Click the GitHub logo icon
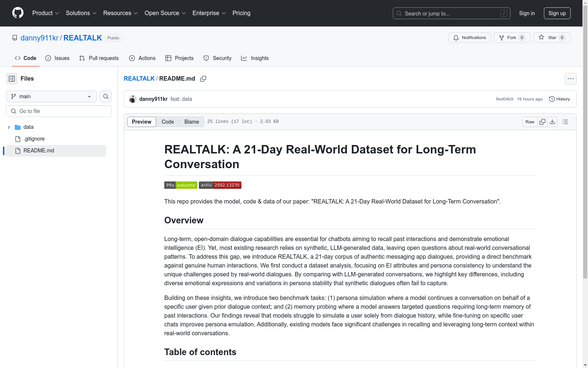This screenshot has width=588, height=368. pyautogui.click(x=18, y=13)
